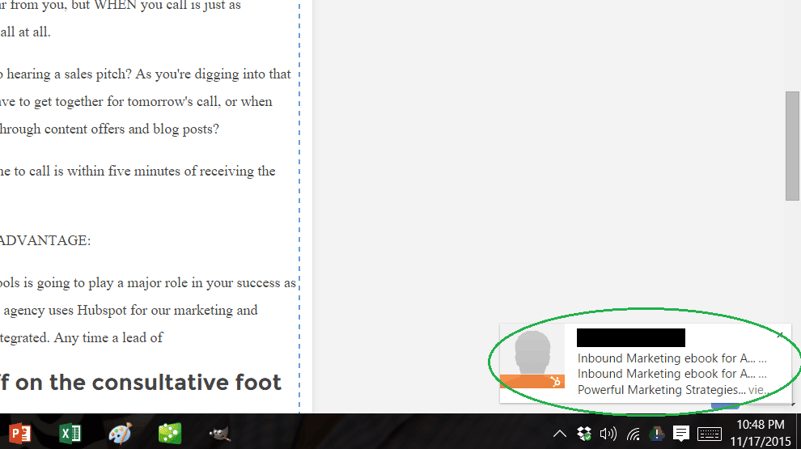Image resolution: width=801 pixels, height=449 pixels.
Task: Click the Dropbox tray icon
Action: click(x=584, y=433)
